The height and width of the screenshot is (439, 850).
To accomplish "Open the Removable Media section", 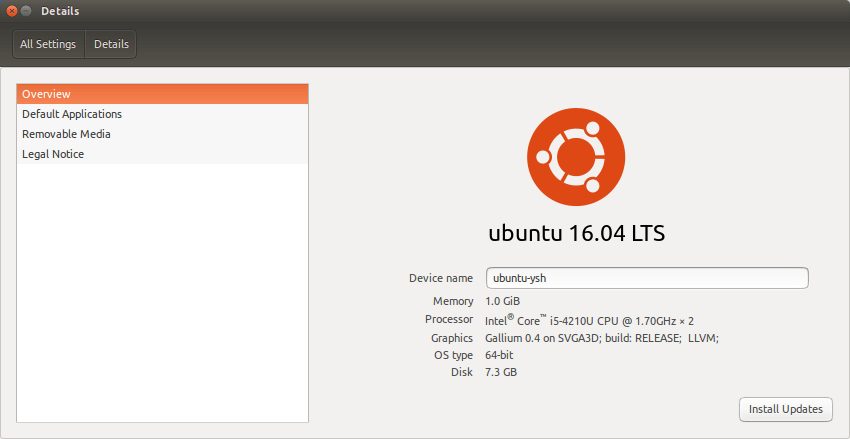I will click(162, 134).
